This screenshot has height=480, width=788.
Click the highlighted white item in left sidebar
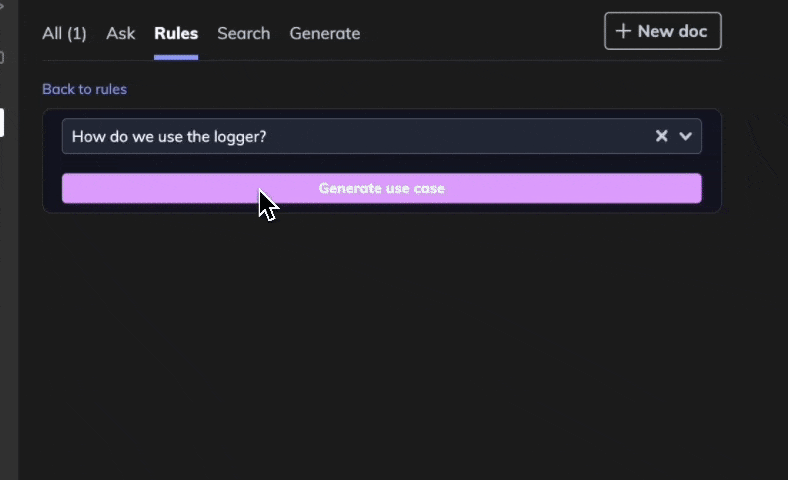coord(2,123)
